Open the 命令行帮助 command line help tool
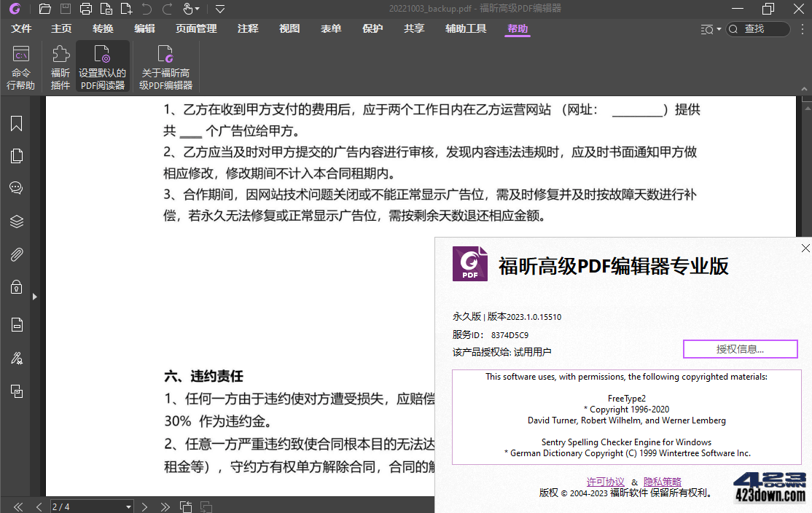Image resolution: width=812 pixels, height=513 pixels. tap(20, 64)
